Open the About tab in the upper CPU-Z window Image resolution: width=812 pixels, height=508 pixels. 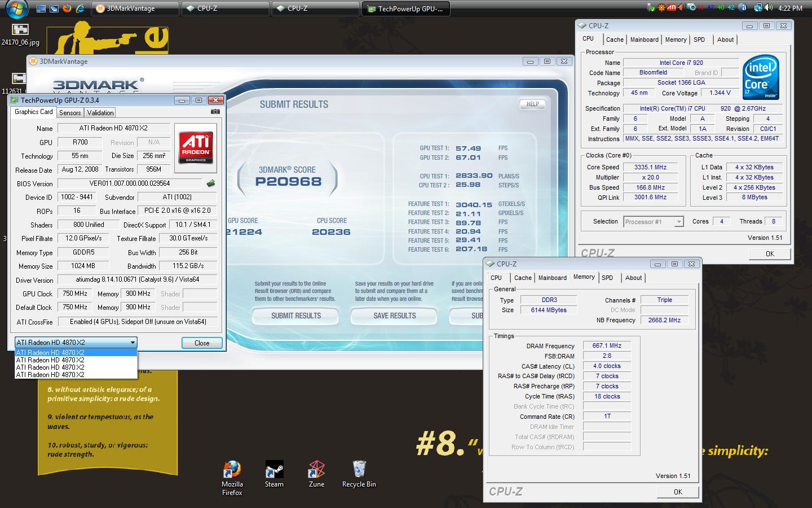[725, 40]
